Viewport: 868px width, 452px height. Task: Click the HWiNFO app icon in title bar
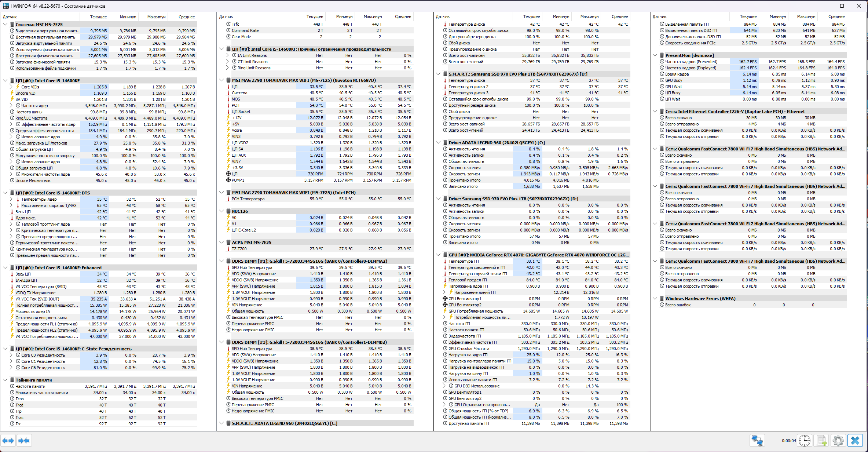click(x=6, y=6)
